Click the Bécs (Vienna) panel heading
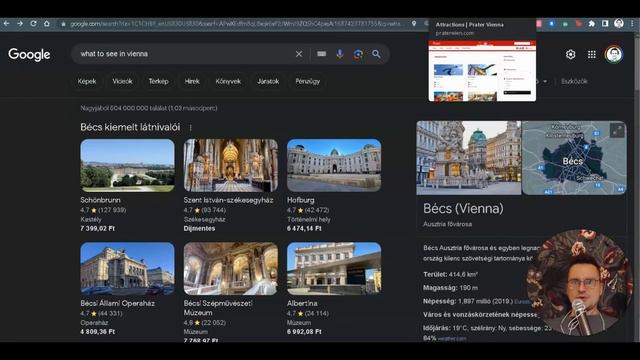The width and height of the screenshot is (640, 360). tap(463, 209)
